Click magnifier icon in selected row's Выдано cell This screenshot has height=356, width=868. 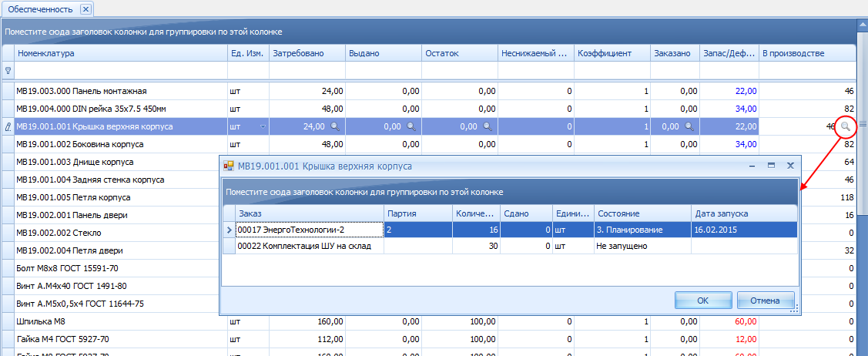coord(411,126)
